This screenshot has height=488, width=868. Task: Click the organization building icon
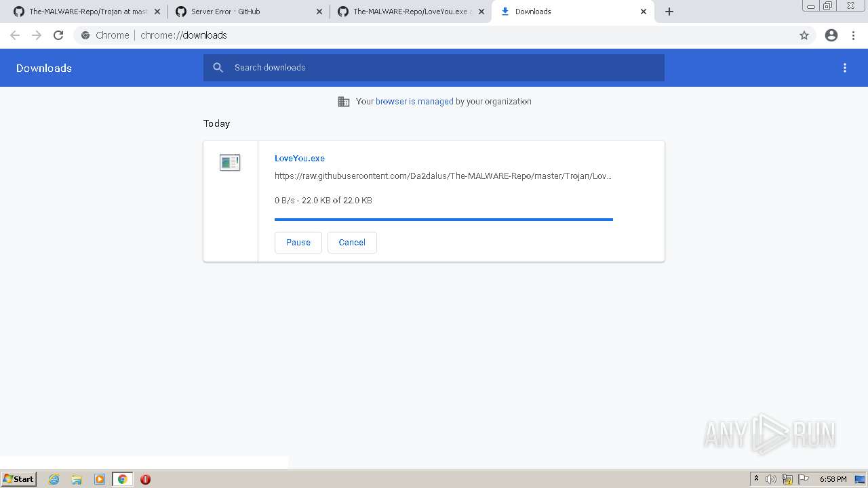(x=344, y=102)
